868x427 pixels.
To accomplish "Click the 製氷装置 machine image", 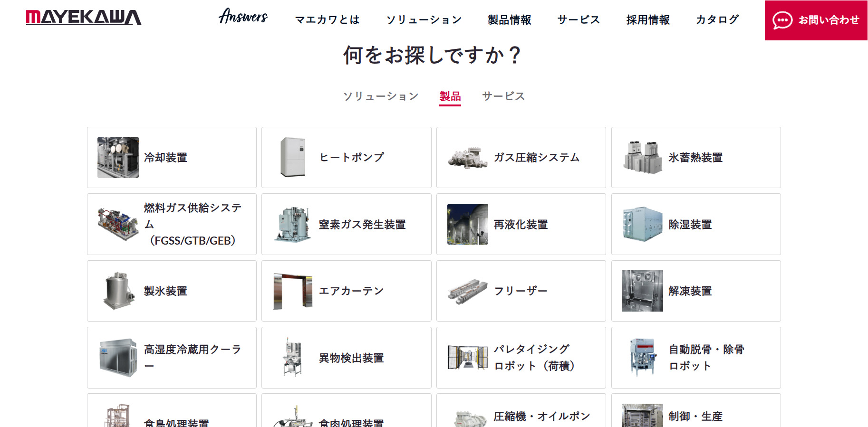I will click(118, 291).
